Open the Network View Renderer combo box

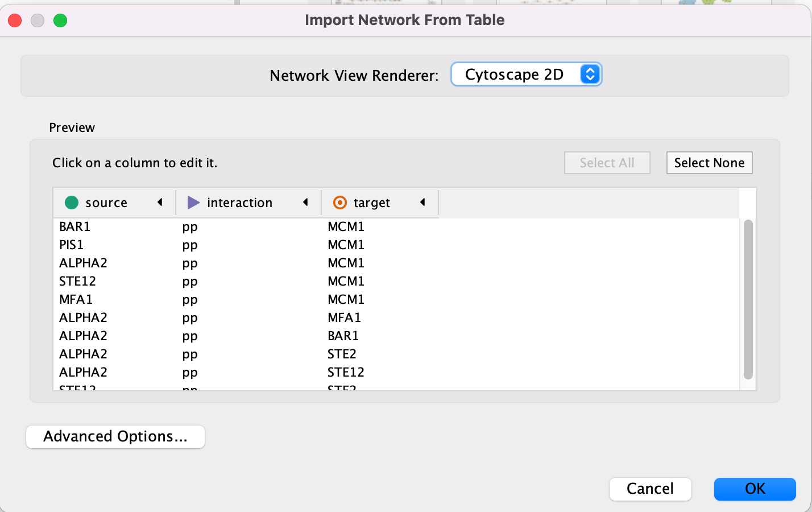tap(526, 75)
